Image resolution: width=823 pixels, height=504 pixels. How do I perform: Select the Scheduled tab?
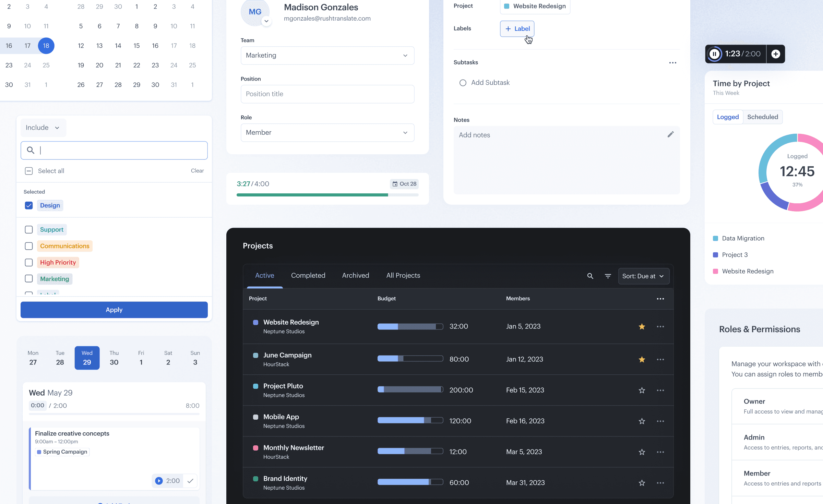tap(763, 117)
